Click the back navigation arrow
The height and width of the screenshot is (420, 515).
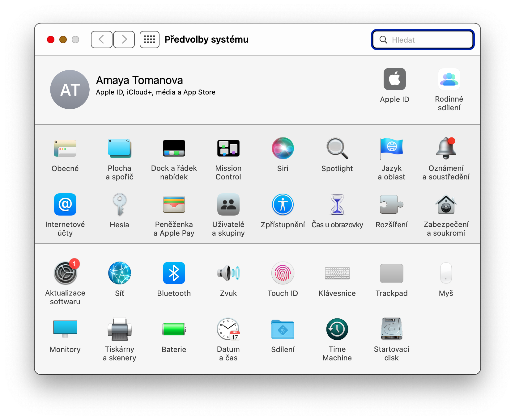[101, 40]
